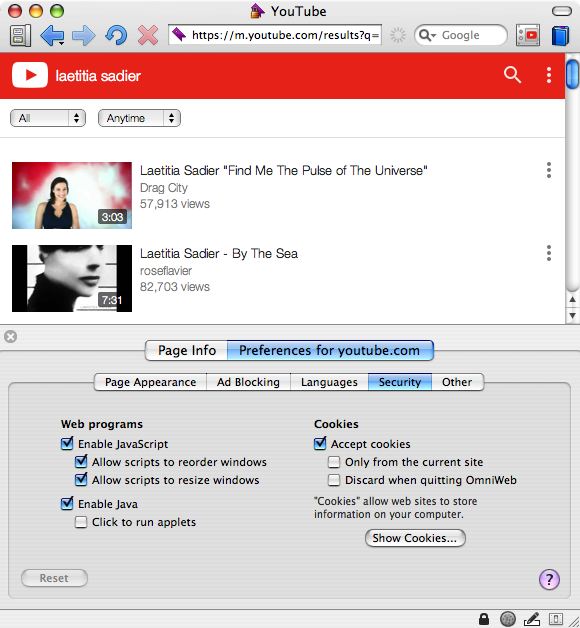Switch to the Page Info tab
This screenshot has height=628, width=580.
pos(187,350)
